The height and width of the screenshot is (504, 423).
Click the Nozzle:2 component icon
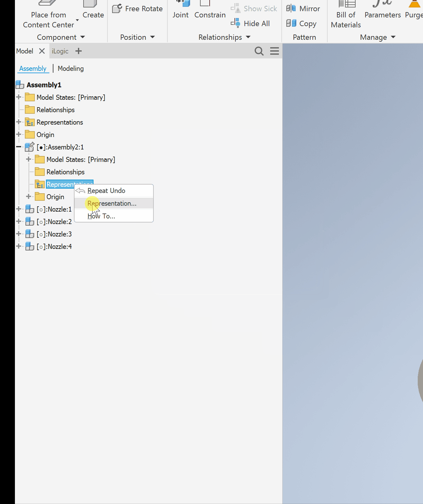click(30, 221)
